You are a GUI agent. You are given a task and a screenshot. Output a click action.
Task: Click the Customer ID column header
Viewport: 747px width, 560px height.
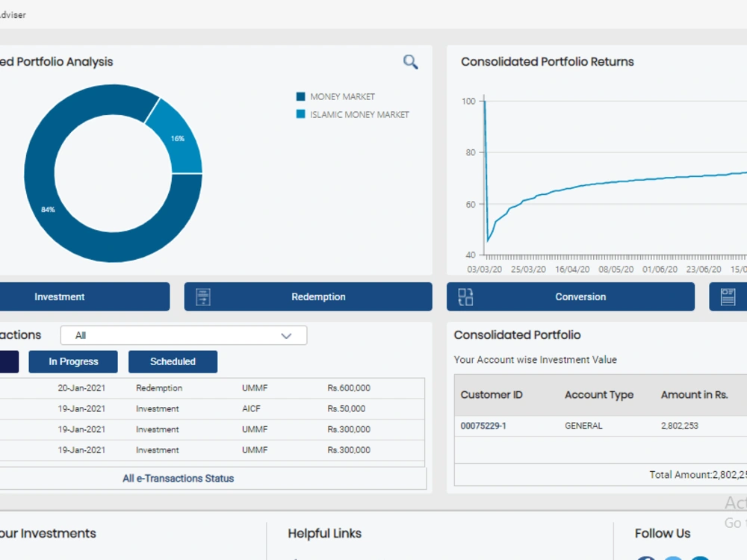pyautogui.click(x=492, y=395)
